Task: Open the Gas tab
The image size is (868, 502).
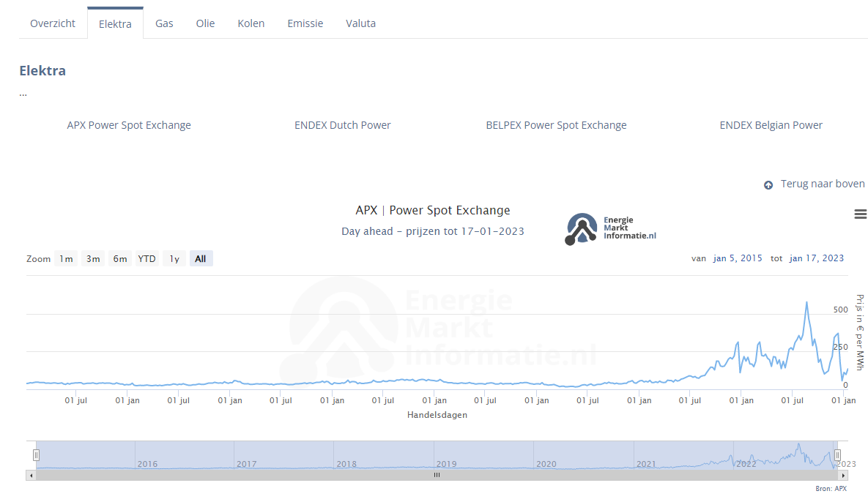Action: point(164,23)
